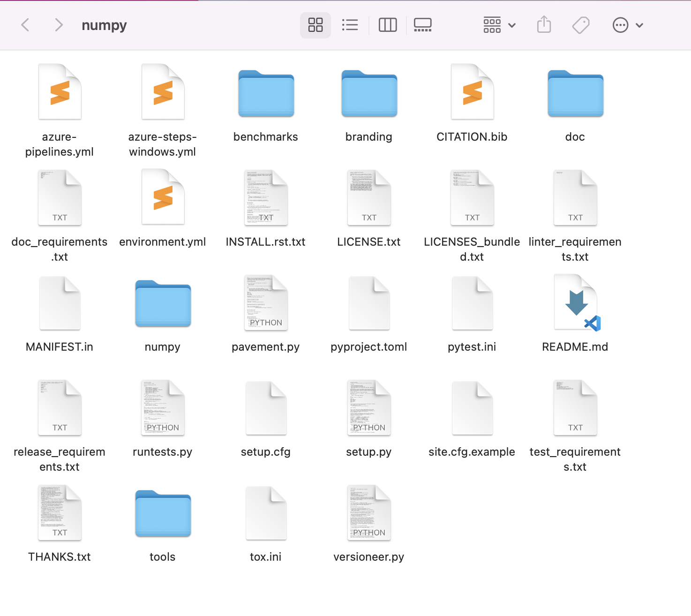691x616 pixels.
Task: Select MANIFEST.in file icon
Action: pyautogui.click(x=60, y=303)
